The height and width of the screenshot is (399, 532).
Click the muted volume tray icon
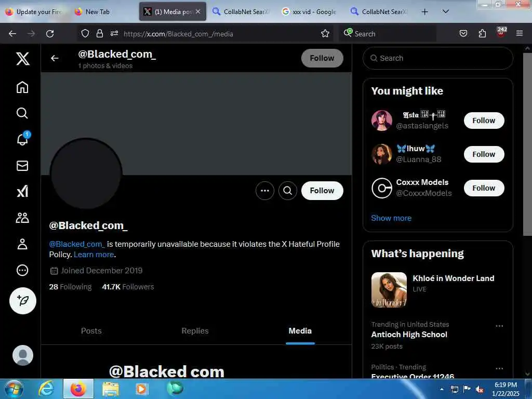pyautogui.click(x=480, y=390)
